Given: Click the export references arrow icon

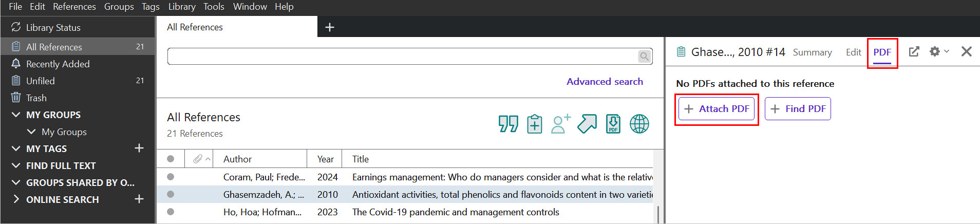Looking at the screenshot, I should pyautogui.click(x=587, y=124).
